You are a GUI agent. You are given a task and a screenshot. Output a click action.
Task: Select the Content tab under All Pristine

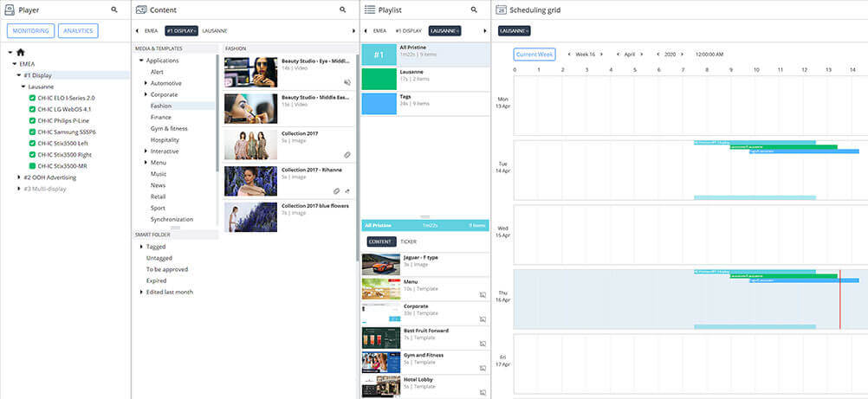[380, 242]
